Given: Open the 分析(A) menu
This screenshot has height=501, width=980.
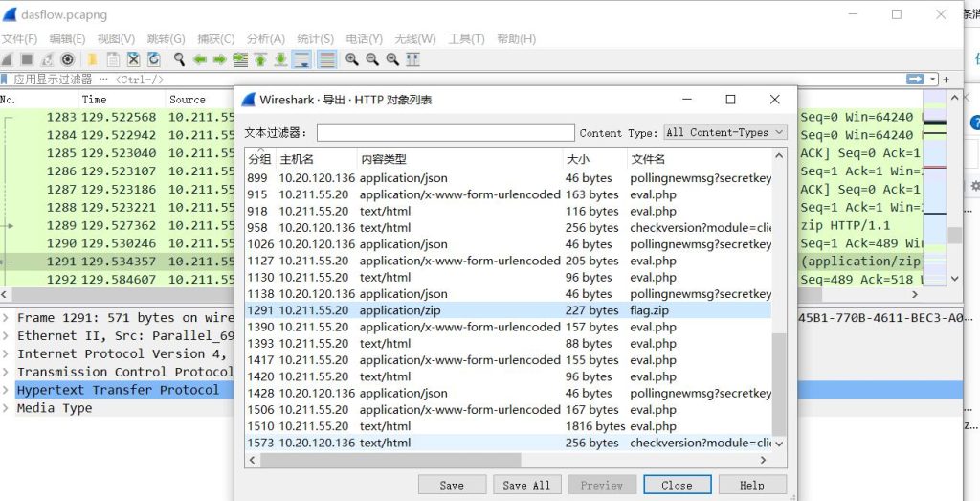Looking at the screenshot, I should [265, 39].
